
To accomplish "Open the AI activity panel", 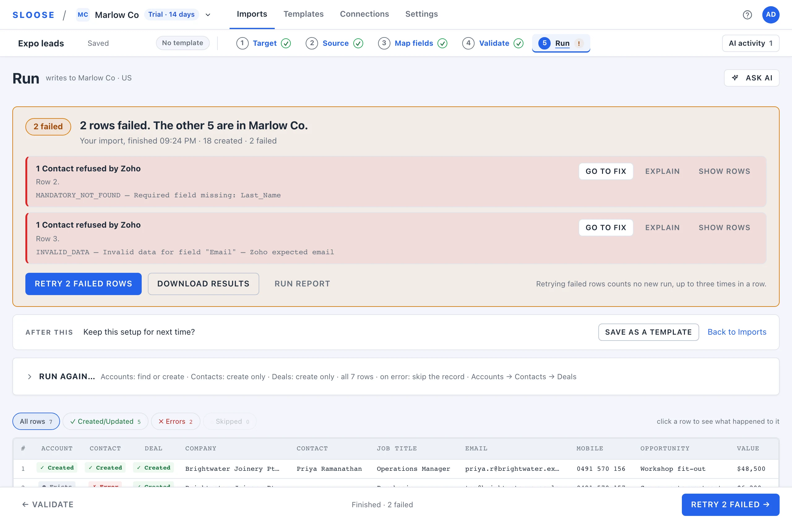I will (x=750, y=43).
